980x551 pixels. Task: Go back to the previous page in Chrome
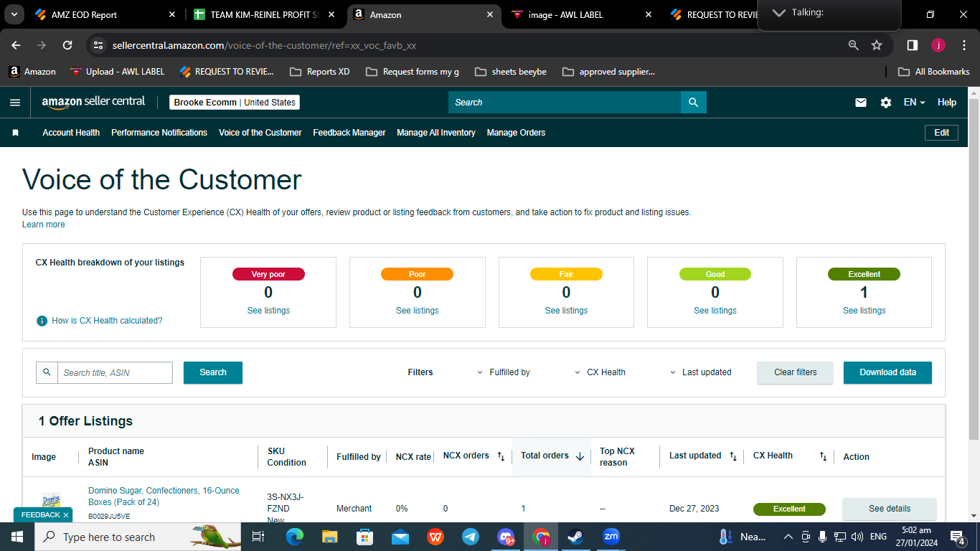(x=16, y=45)
